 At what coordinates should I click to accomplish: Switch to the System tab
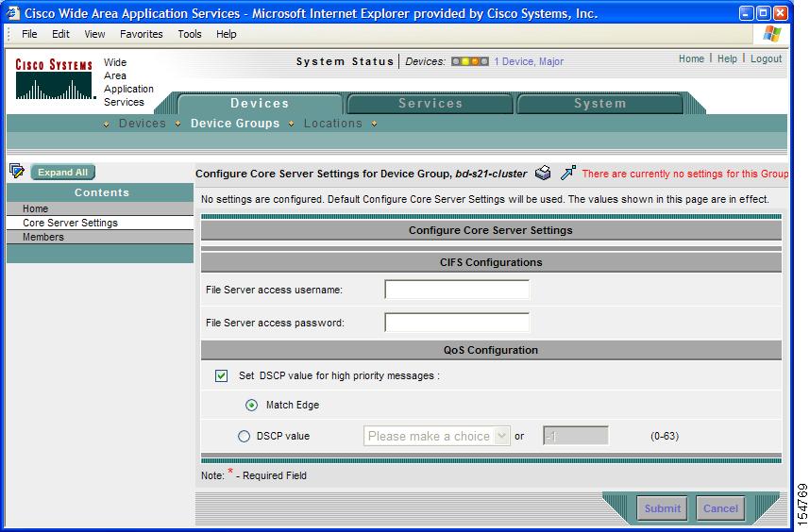pyautogui.click(x=600, y=103)
